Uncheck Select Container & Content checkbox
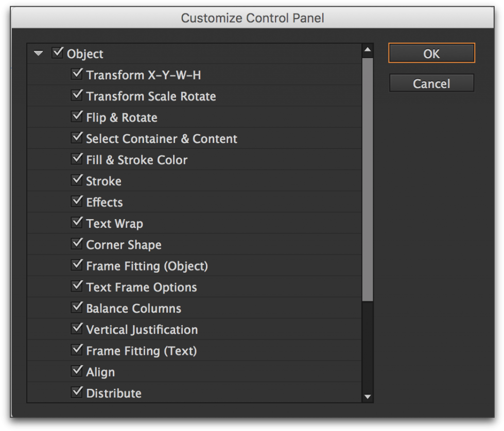The image size is (504, 431). 77,138
